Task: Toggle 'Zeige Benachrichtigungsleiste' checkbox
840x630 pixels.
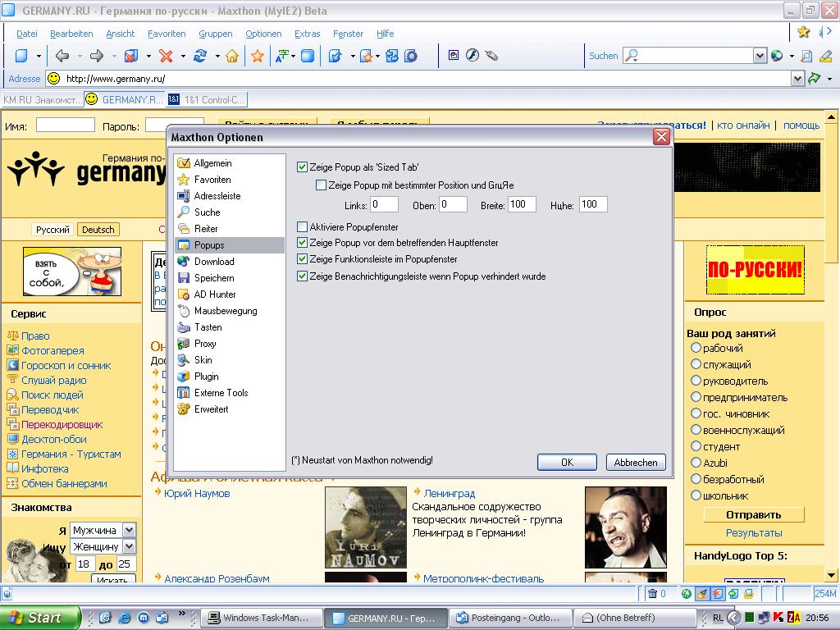Action: tap(302, 276)
